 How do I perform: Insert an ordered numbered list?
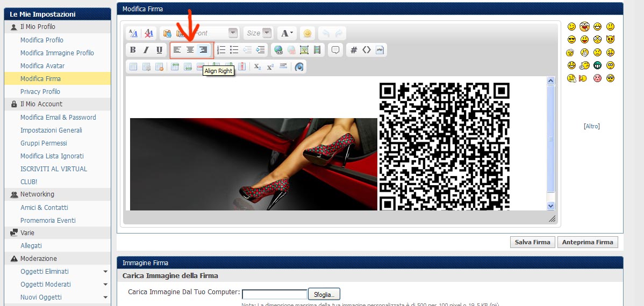tap(221, 50)
